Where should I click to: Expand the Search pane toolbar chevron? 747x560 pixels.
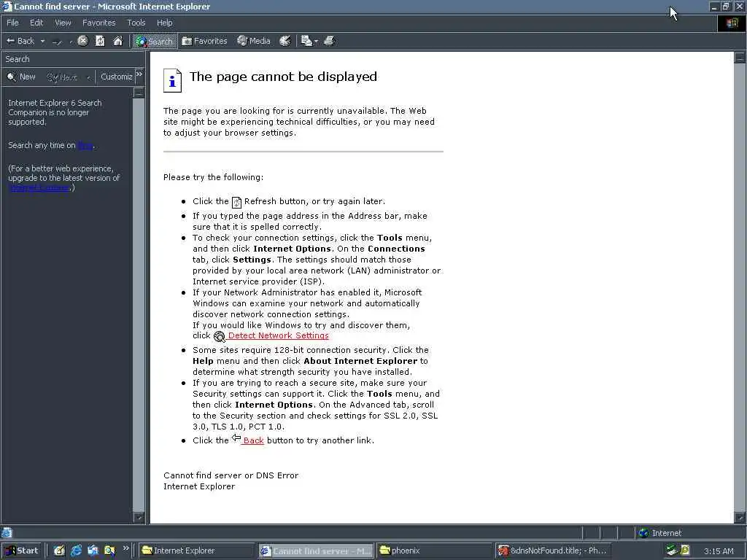click(x=139, y=74)
